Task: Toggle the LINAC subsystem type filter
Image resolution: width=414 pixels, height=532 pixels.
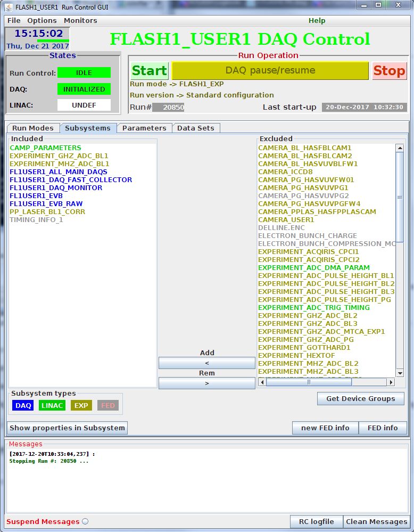Action: tap(52, 405)
